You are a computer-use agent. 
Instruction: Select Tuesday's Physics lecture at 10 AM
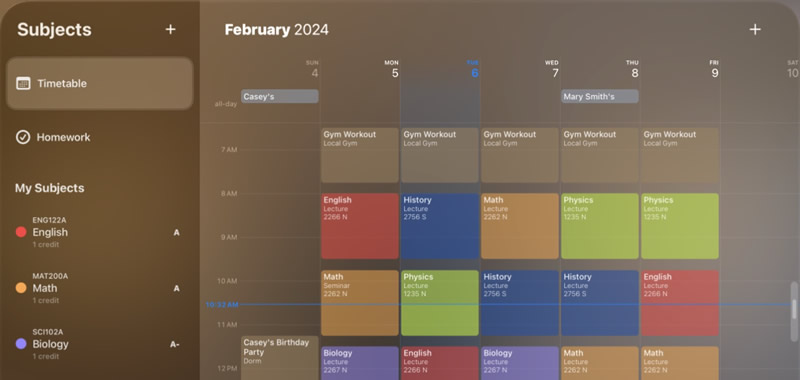(440, 303)
